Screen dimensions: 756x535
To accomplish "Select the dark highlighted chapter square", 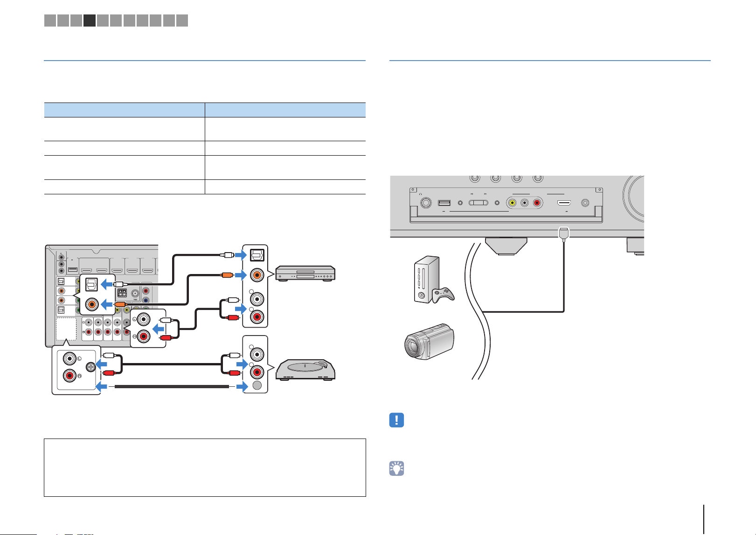I will (90, 20).
